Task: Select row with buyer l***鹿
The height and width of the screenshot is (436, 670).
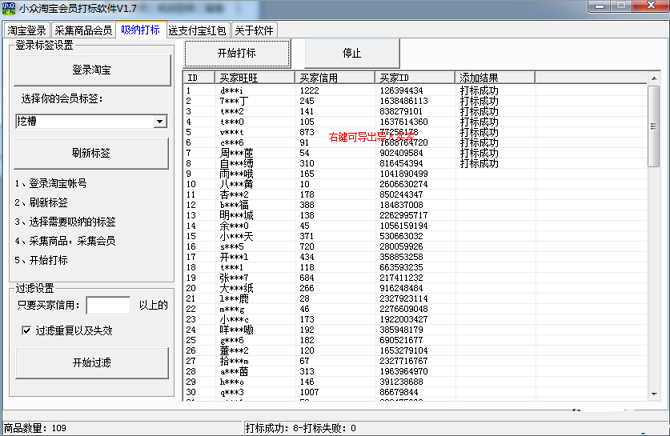Action: [415, 298]
